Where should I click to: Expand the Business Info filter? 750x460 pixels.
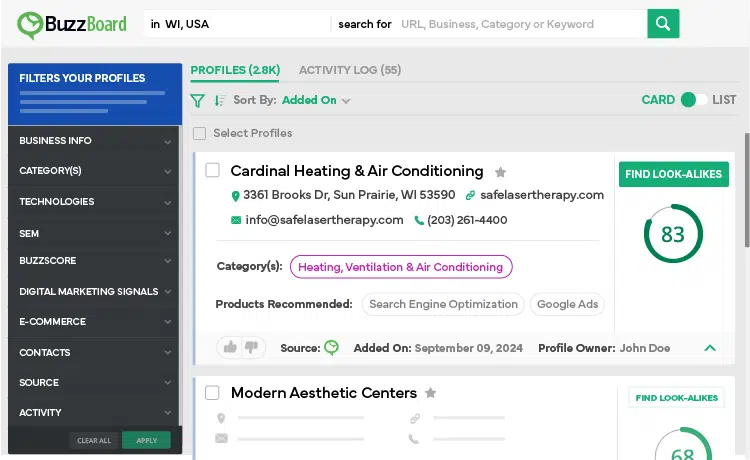tap(94, 141)
